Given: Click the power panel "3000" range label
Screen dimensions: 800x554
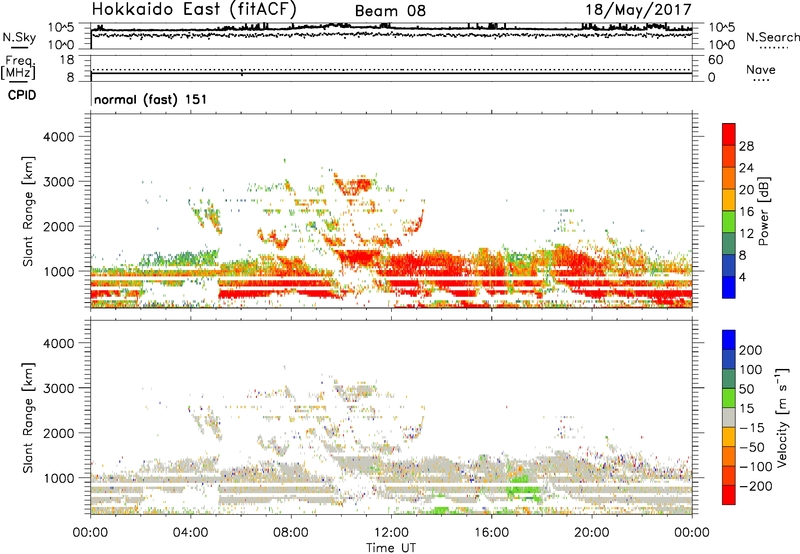Looking at the screenshot, I should point(59,182).
